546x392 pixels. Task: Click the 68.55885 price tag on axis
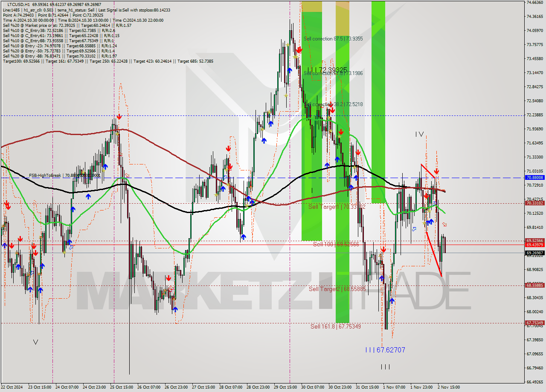click(x=534, y=285)
